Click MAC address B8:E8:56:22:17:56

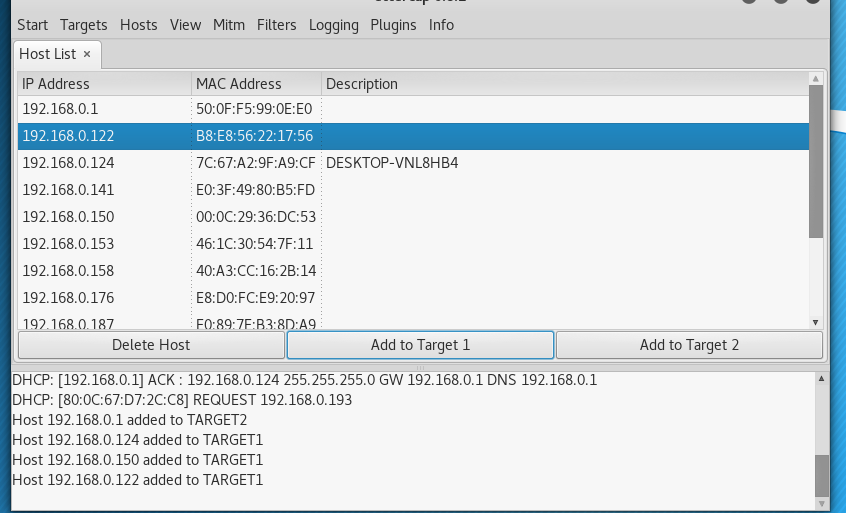pyautogui.click(x=255, y=136)
